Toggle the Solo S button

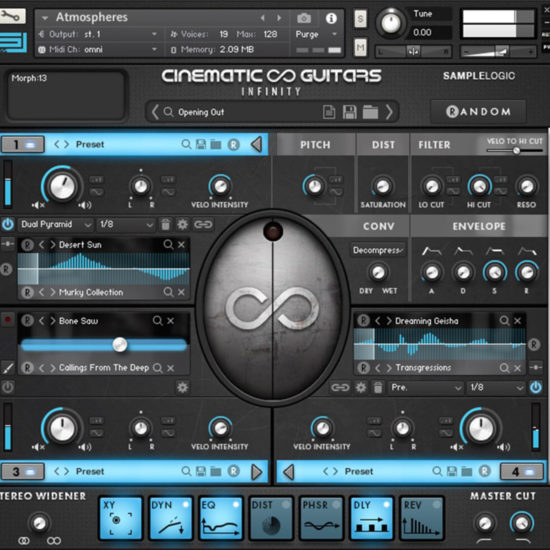click(x=360, y=19)
